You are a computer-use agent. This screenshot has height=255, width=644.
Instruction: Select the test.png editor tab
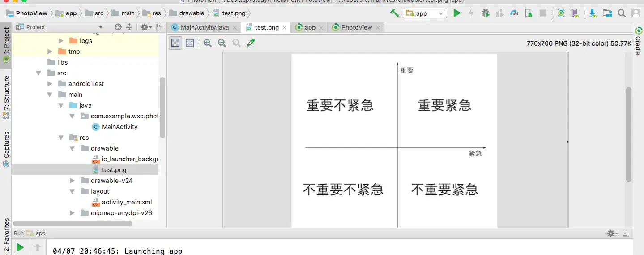(x=267, y=27)
